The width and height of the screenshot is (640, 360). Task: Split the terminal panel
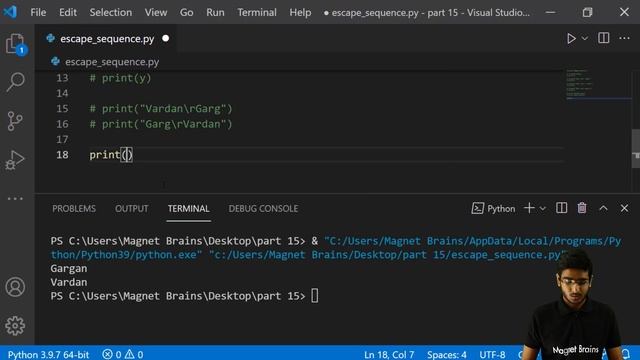coord(561,208)
